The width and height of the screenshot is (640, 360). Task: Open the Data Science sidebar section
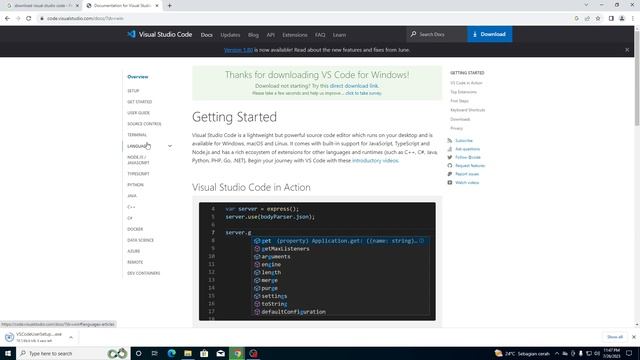[140, 240]
